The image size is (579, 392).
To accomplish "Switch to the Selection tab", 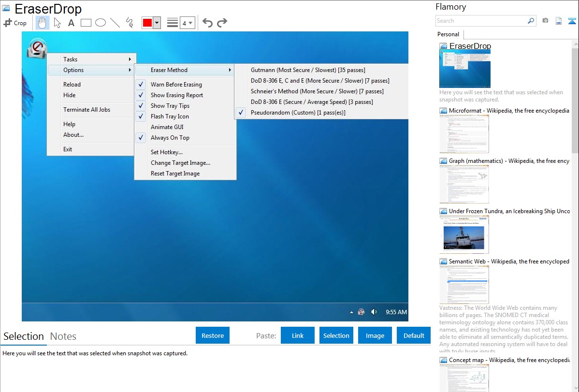I will pos(24,336).
